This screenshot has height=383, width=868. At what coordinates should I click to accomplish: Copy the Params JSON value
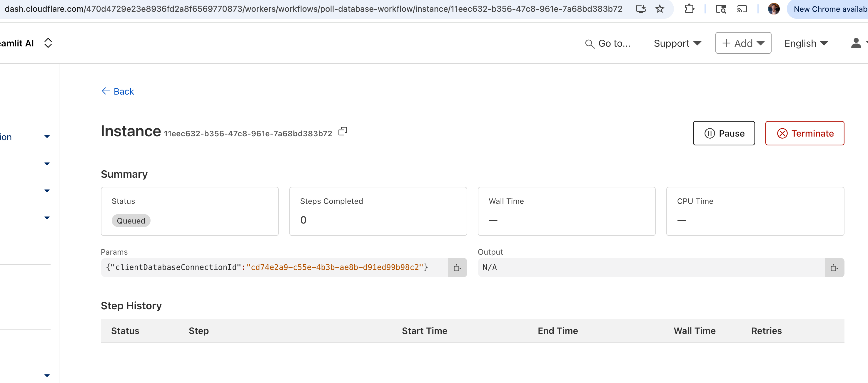point(457,268)
